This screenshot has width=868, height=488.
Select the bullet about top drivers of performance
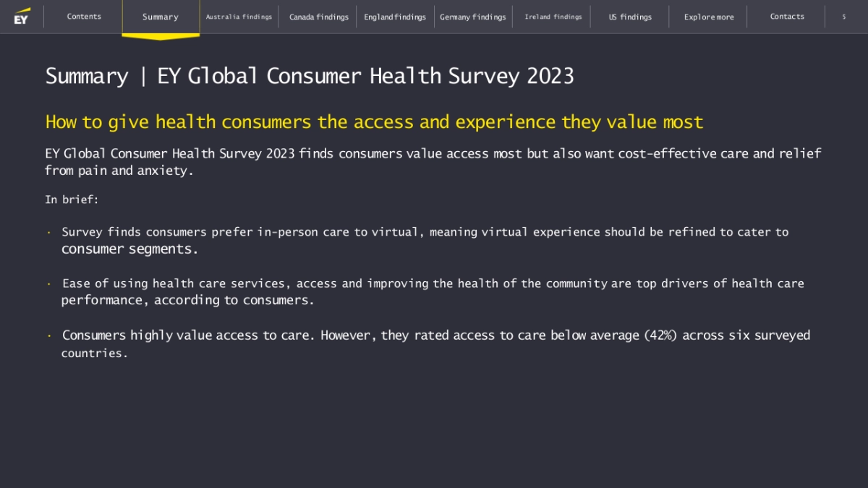click(x=433, y=291)
